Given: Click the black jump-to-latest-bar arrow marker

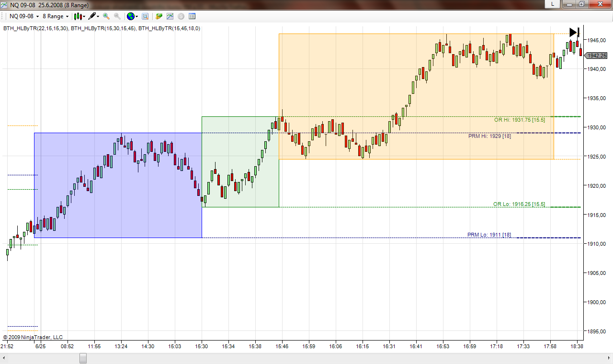Looking at the screenshot, I should (x=575, y=32).
